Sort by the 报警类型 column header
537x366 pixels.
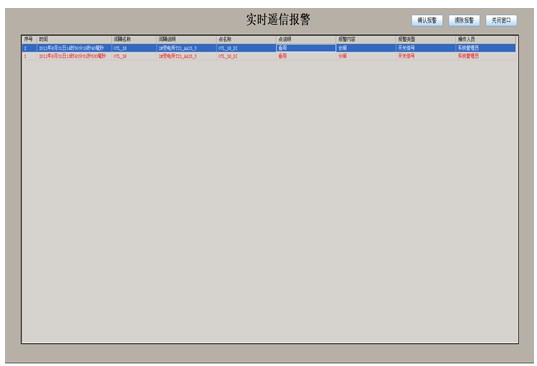point(426,39)
